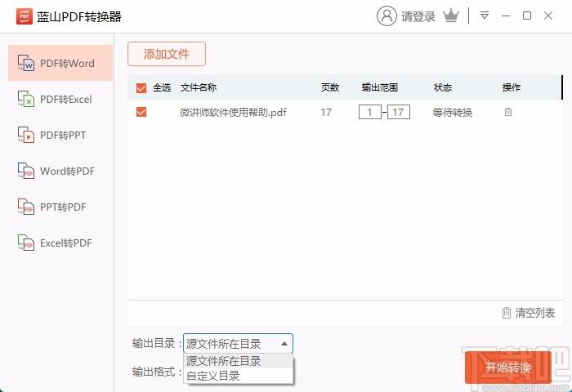
Task: Switch to PPT转PDF mode
Action: (x=60, y=207)
